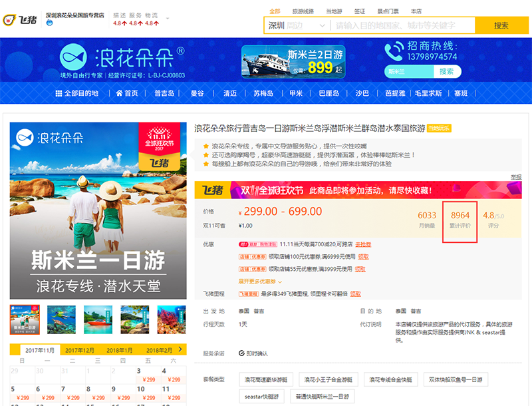Screen dimensions: 532x406
Task: Click 领取 for the 55元 coupon
Action: [x=360, y=269]
